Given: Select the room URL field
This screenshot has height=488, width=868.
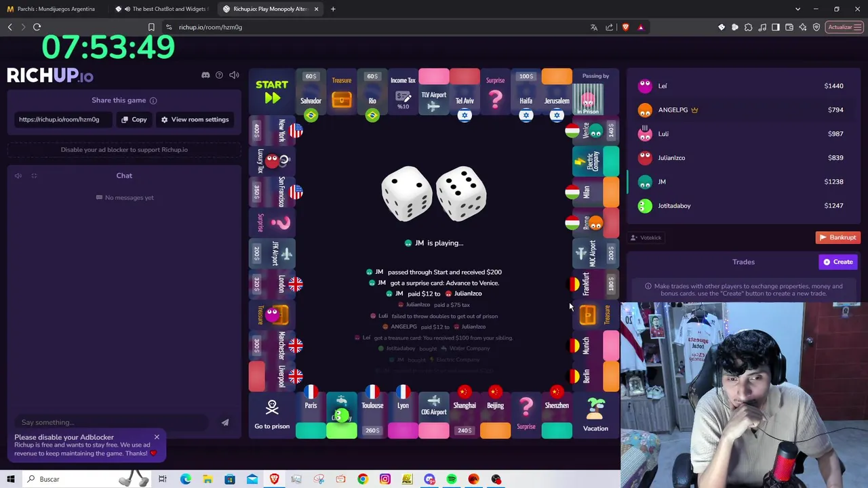Looking at the screenshot, I should tap(64, 119).
